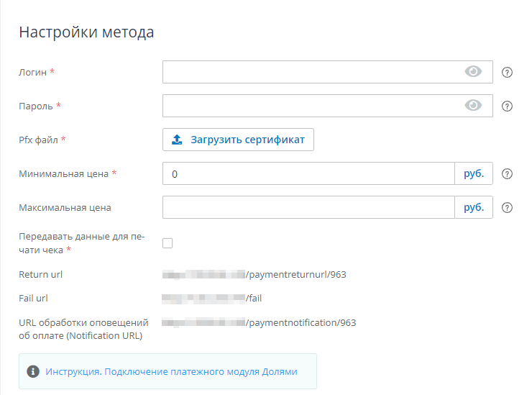The height and width of the screenshot is (395, 532).
Task: Open help tooltip for Пароль field
Action: point(507,106)
